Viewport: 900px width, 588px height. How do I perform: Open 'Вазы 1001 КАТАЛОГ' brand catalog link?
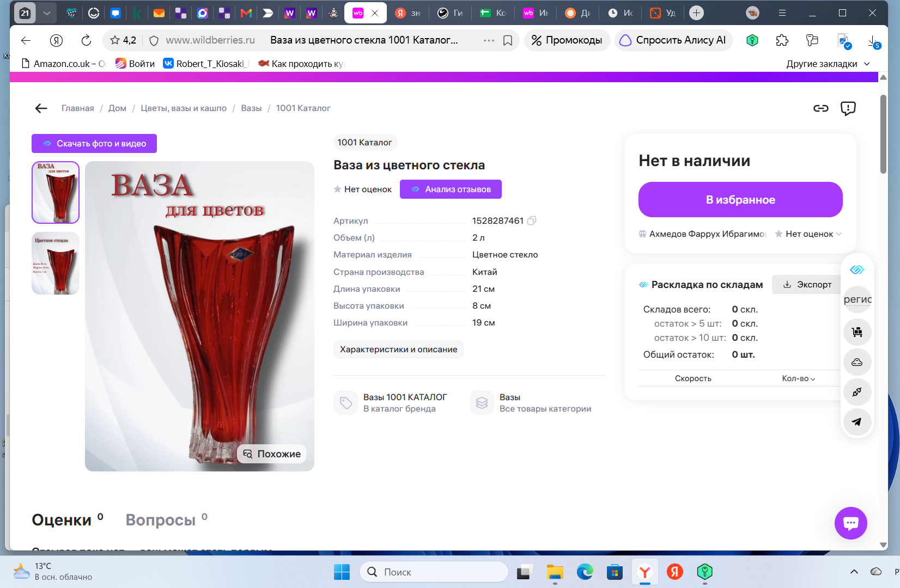click(391, 403)
